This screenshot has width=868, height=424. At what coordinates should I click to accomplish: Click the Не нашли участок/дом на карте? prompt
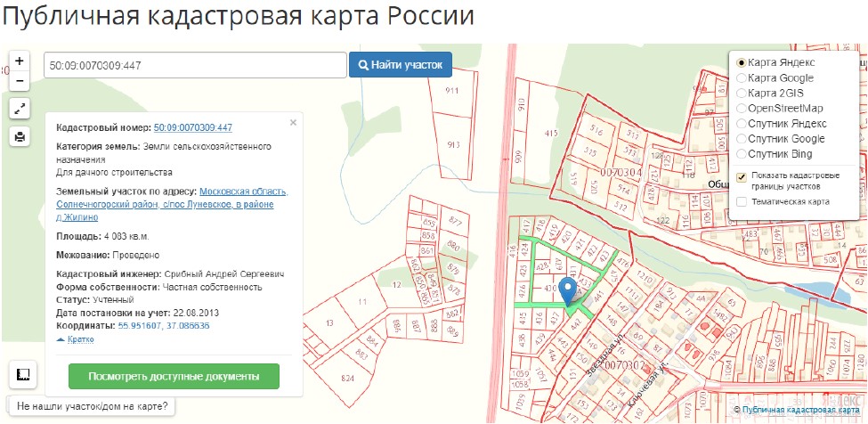point(92,406)
